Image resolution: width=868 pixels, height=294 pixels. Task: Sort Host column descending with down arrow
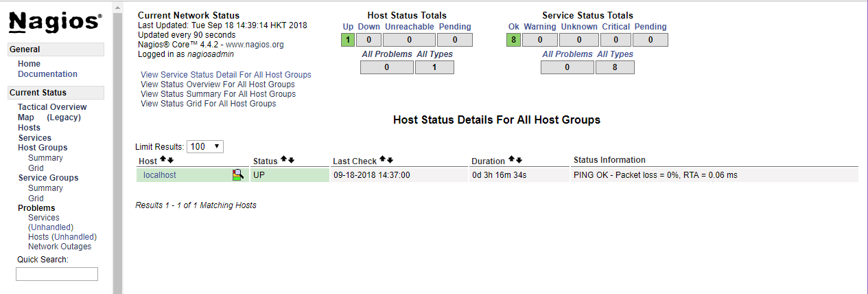[171, 160]
